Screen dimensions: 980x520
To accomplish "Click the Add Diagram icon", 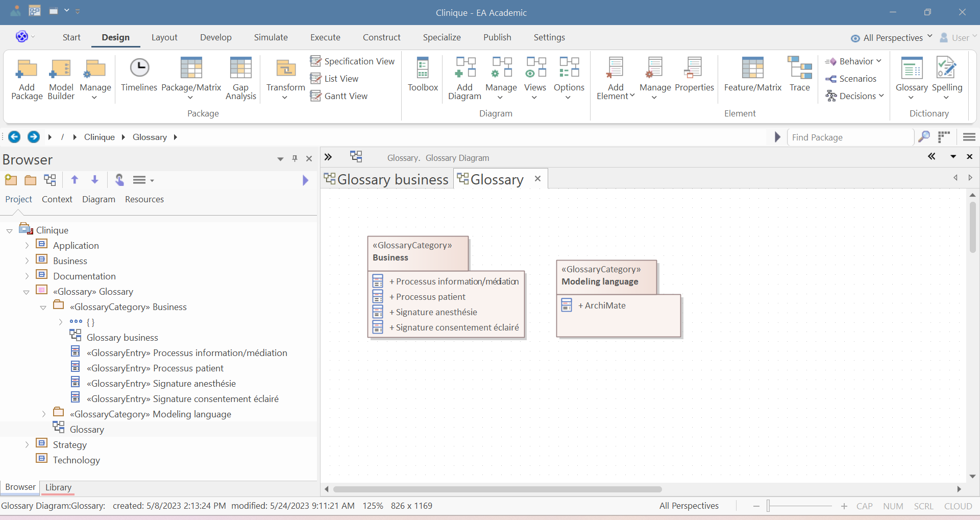I will click(x=465, y=68).
